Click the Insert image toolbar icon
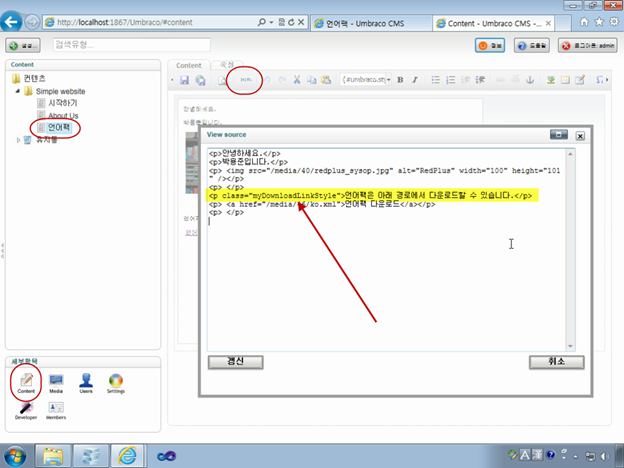624x468 pixels. point(551,80)
